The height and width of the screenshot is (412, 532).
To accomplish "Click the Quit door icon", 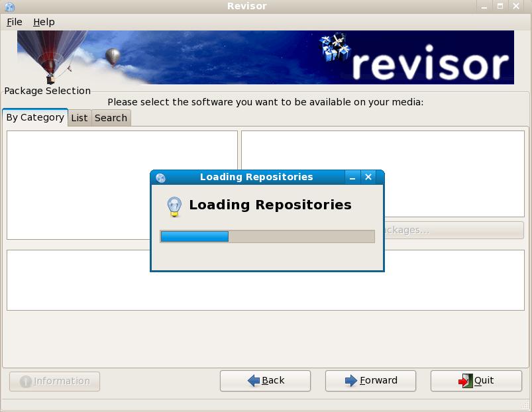I will coord(465,381).
